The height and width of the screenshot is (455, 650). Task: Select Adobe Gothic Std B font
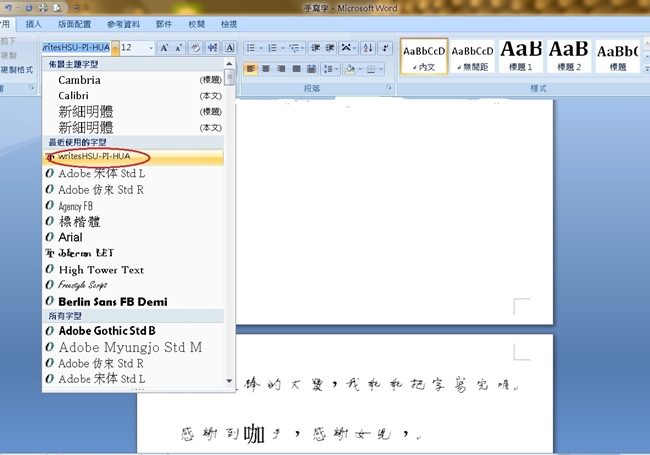point(133,331)
